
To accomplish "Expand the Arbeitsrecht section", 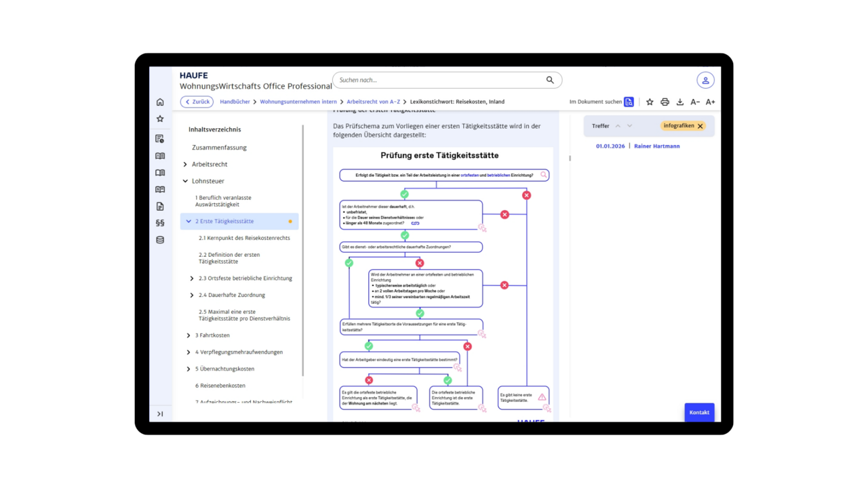I will click(x=185, y=165).
